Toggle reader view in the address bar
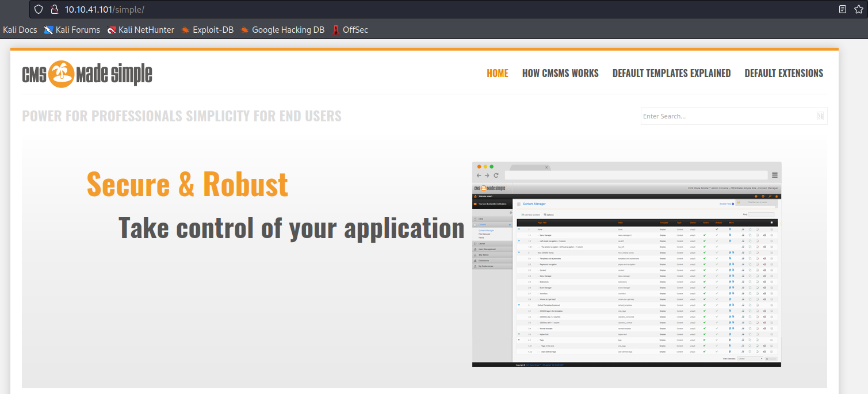868x394 pixels. click(x=842, y=9)
